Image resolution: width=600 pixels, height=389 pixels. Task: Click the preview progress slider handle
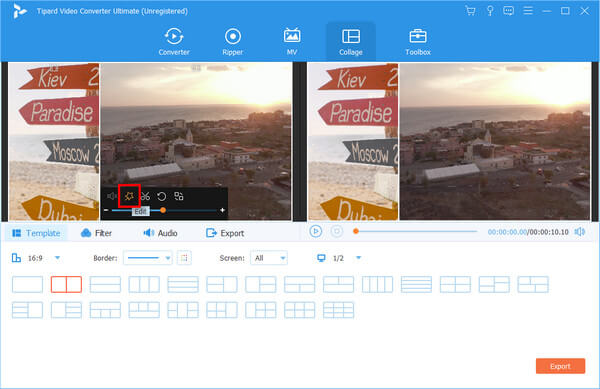tap(356, 231)
